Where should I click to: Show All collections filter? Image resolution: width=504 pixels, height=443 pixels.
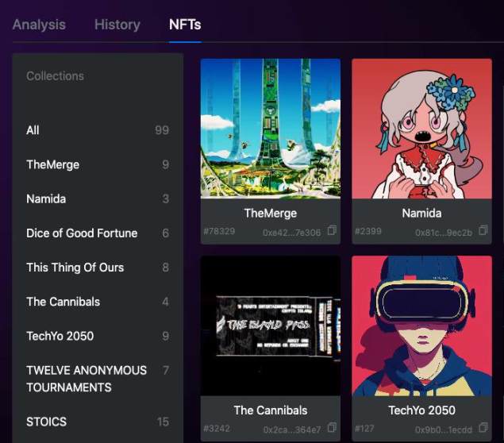coord(98,130)
